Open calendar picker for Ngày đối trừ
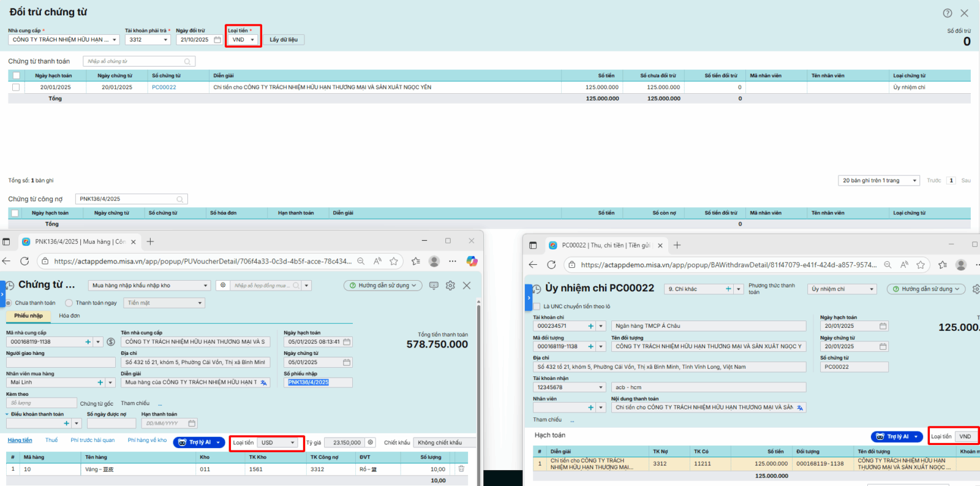The image size is (980, 486). click(217, 40)
